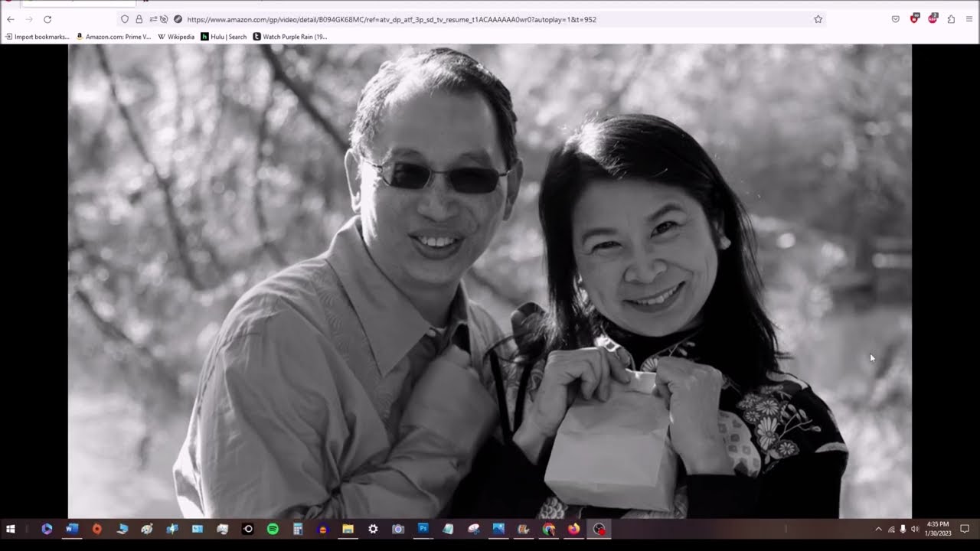The height and width of the screenshot is (551, 980).
Task: Open network settings from system tray
Action: pyautogui.click(x=891, y=529)
